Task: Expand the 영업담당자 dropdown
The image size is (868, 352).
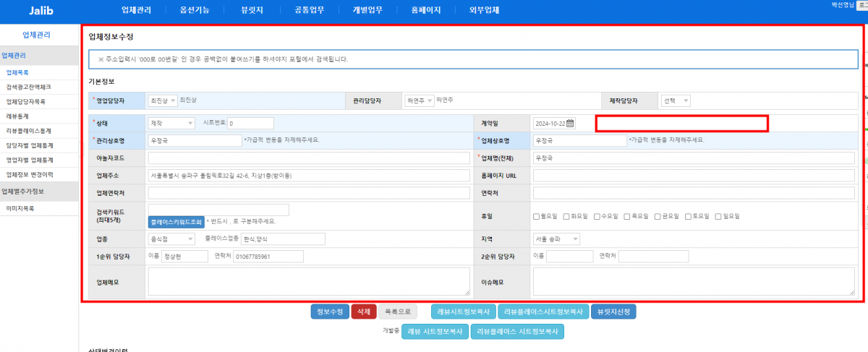Action: [x=162, y=101]
